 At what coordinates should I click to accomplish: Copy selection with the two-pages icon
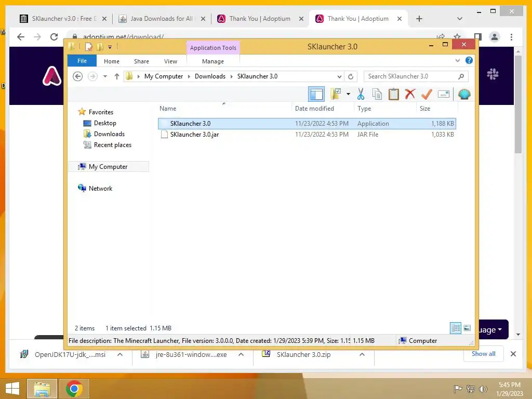(x=377, y=94)
